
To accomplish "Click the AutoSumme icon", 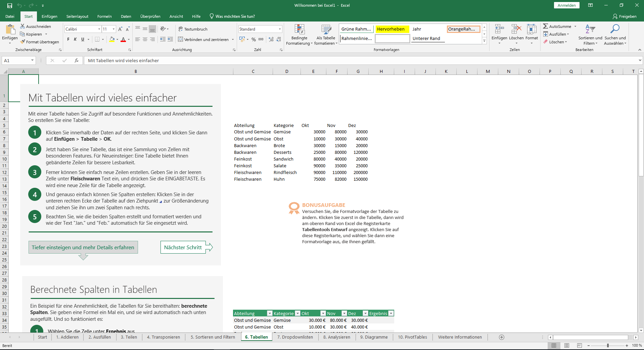I will click(x=546, y=26).
